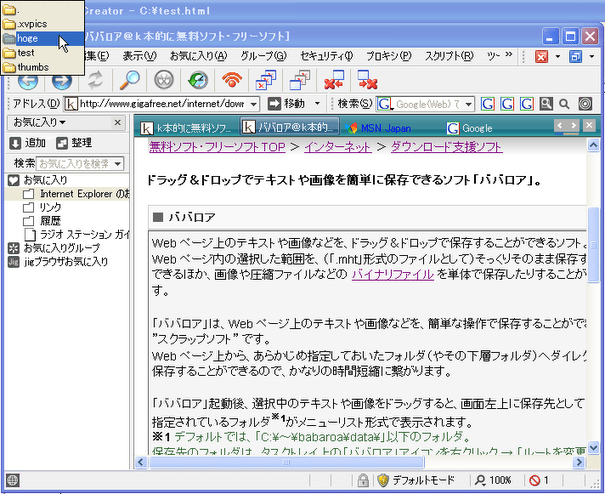Open dropdown next to 移動 button
Image resolution: width=605 pixels, height=494 pixels.
(317, 104)
